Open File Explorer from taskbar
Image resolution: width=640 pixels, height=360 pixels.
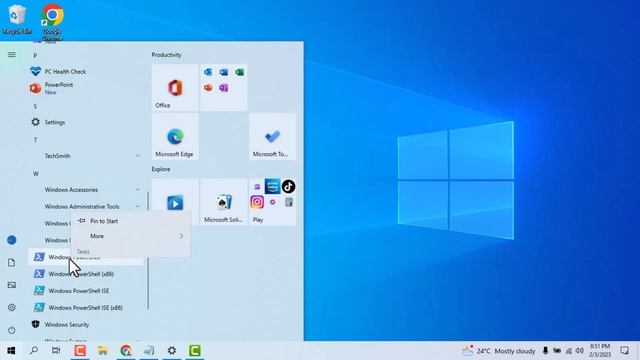tap(103, 351)
